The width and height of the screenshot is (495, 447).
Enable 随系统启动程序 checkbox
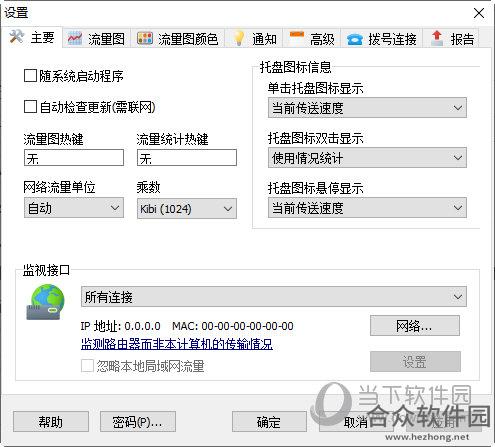(x=30, y=76)
